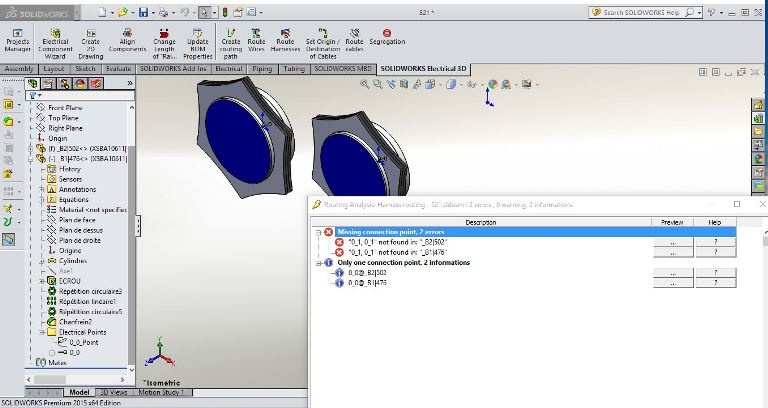768x408 pixels.
Task: Expand the _B2|502 component node
Action: [31, 148]
